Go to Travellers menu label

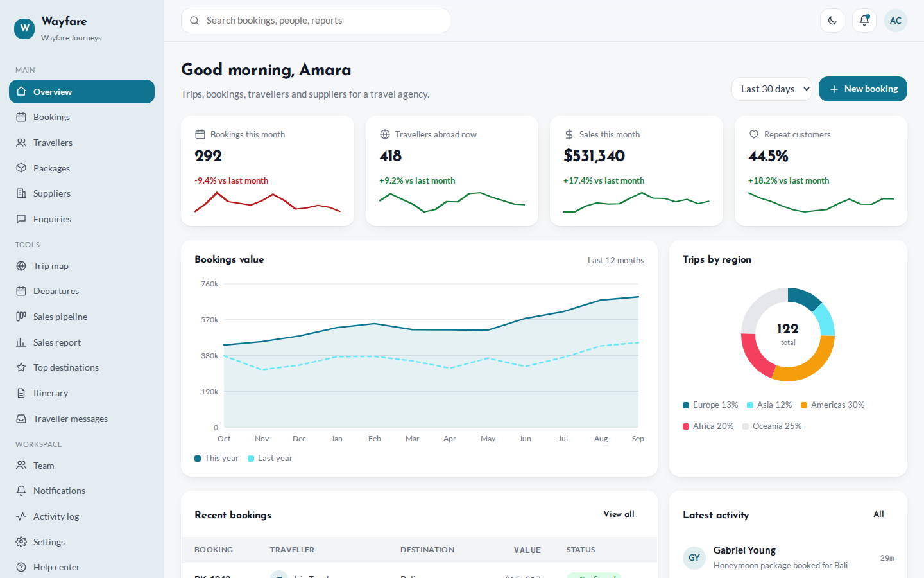53,143
